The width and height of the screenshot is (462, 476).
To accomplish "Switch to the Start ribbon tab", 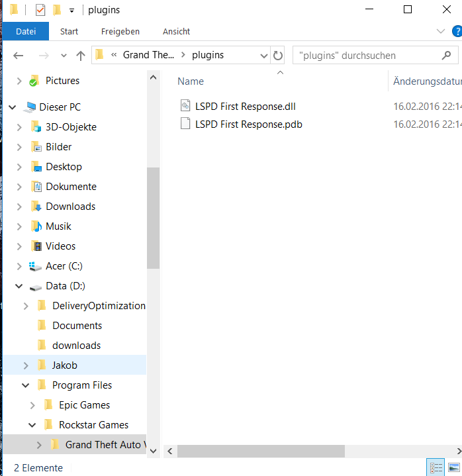I will (x=69, y=31).
